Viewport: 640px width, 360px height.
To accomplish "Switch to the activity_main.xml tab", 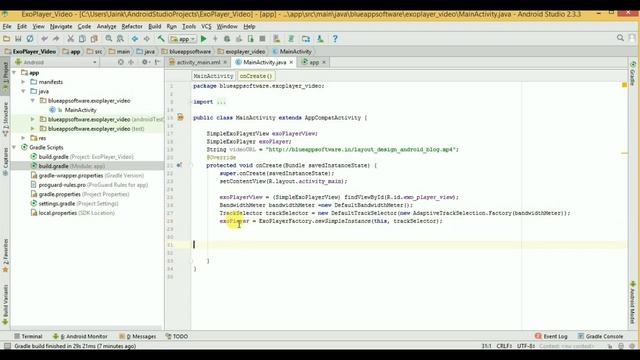I will pyautogui.click(x=198, y=62).
